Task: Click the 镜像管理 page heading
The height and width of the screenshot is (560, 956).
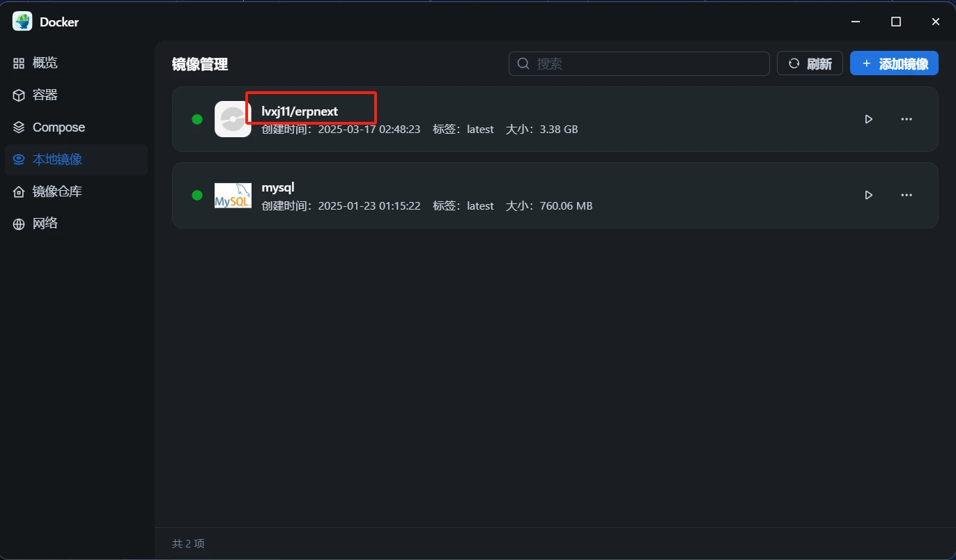Action: pyautogui.click(x=200, y=64)
